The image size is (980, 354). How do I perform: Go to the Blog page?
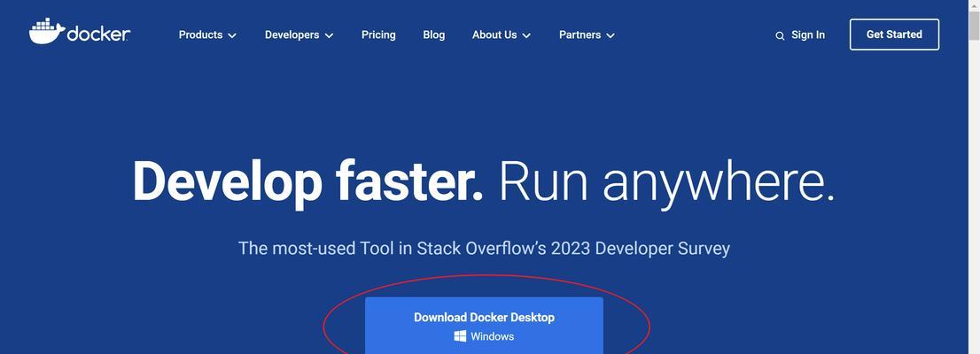pos(434,35)
